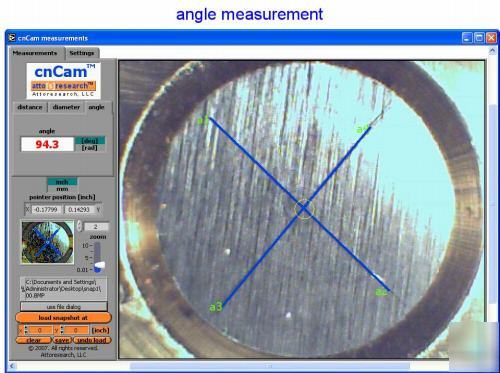Click the yellow circle at line intersection

click(304, 209)
